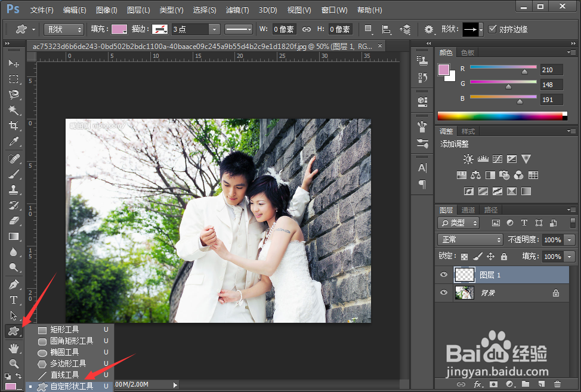Open the 形状 tool mode dropdown
This screenshot has height=392, width=581.
click(x=64, y=29)
